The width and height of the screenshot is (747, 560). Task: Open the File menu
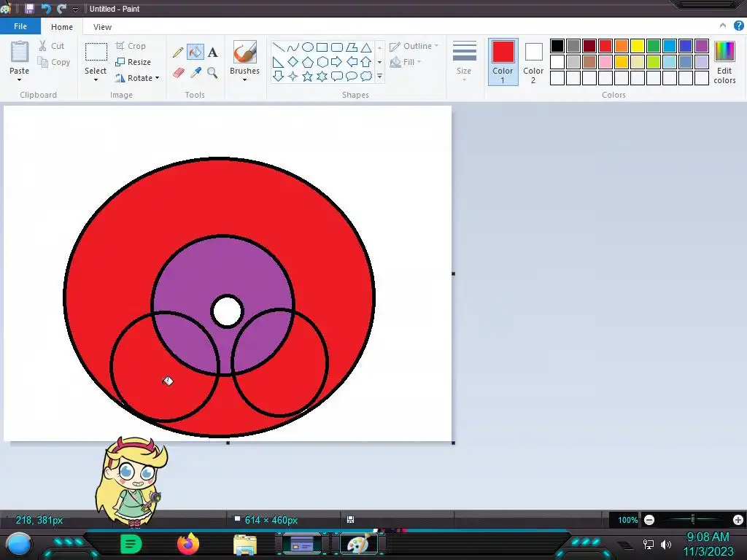tap(20, 26)
